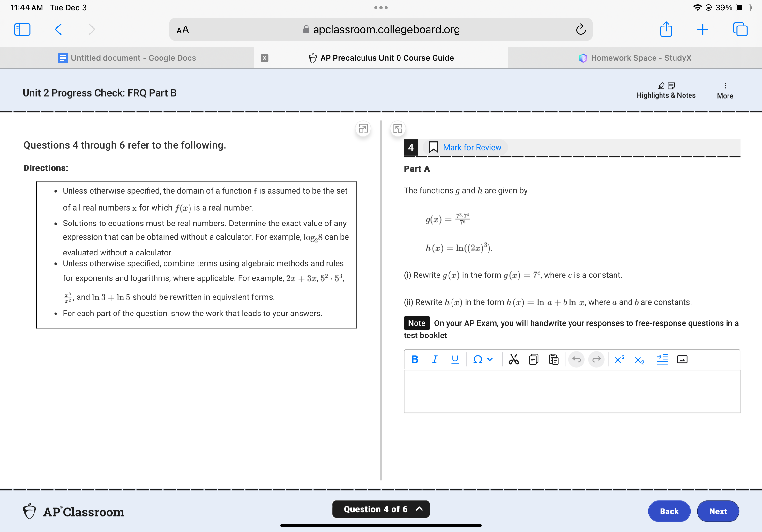Apply bold formatting in editor

[x=415, y=359]
